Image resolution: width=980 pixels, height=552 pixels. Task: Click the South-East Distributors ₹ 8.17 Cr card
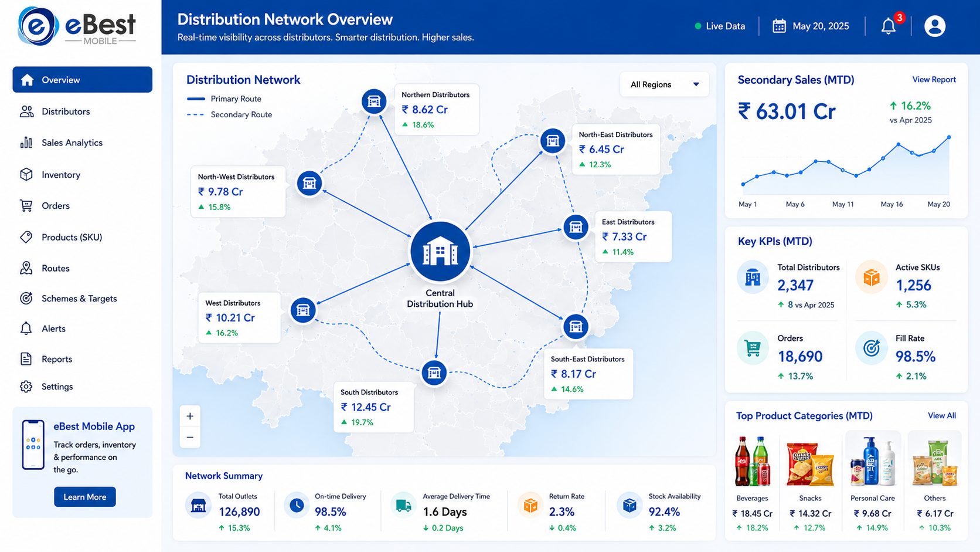[588, 374]
